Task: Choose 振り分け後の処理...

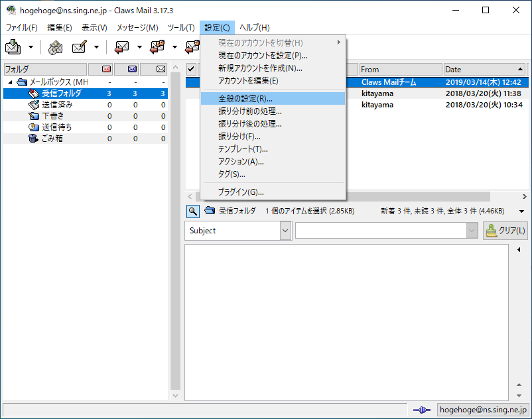Action: pyautogui.click(x=273, y=124)
